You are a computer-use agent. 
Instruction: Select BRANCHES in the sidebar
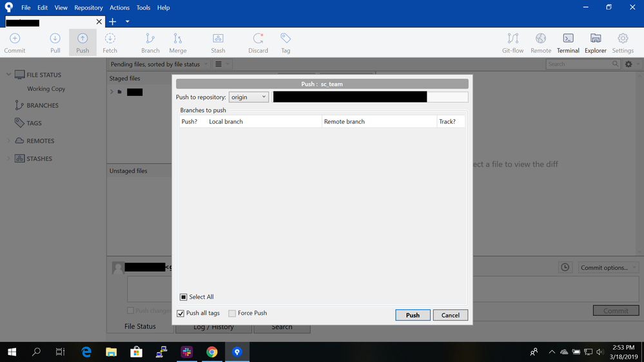pyautogui.click(x=43, y=105)
